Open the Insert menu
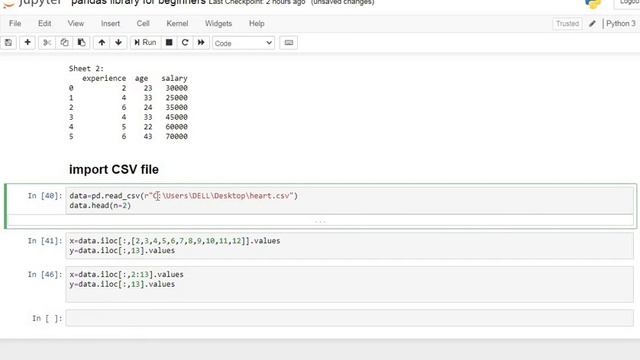Image resolution: width=640 pixels, height=360 pixels. (110, 24)
